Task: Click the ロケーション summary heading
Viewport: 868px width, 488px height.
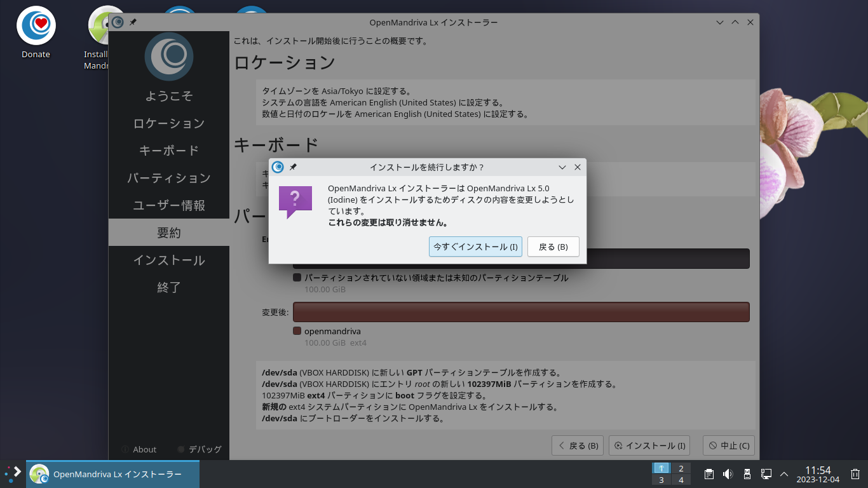Action: coord(285,62)
